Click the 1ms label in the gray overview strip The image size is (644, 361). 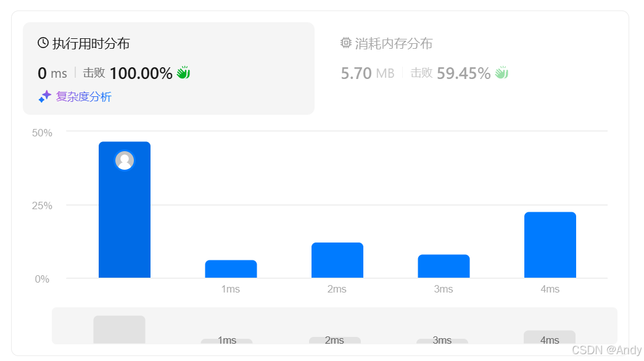(226, 341)
